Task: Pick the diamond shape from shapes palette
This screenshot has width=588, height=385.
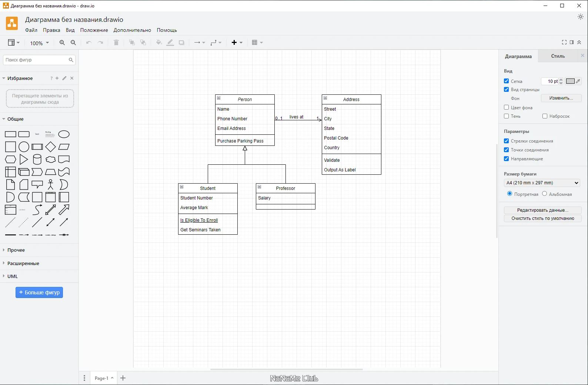Action: pyautogui.click(x=50, y=147)
